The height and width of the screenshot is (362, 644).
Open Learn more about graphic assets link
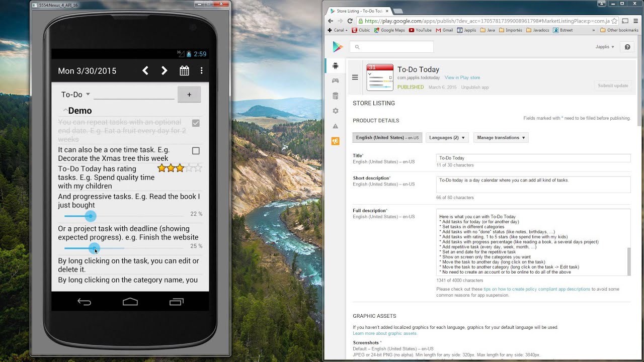tap(385, 333)
